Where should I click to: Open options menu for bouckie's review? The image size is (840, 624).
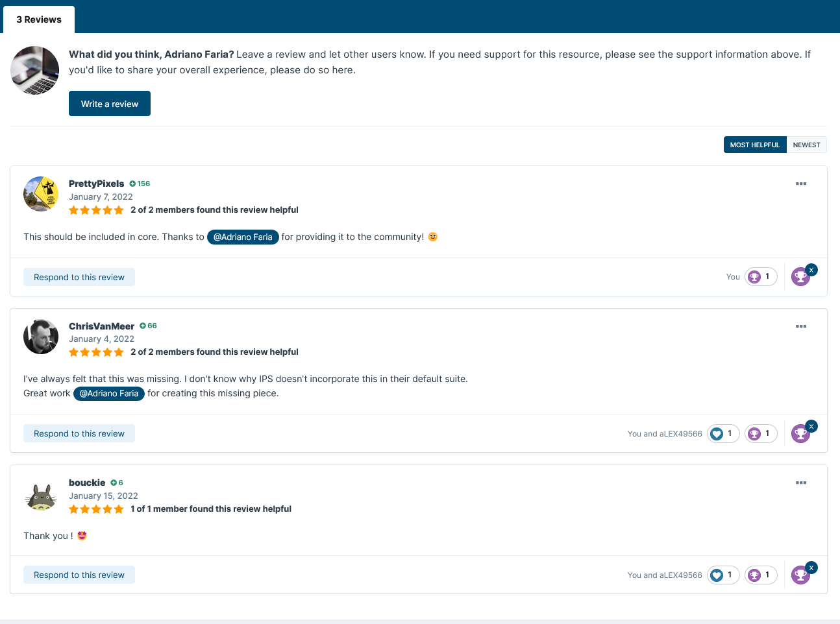coord(800,483)
